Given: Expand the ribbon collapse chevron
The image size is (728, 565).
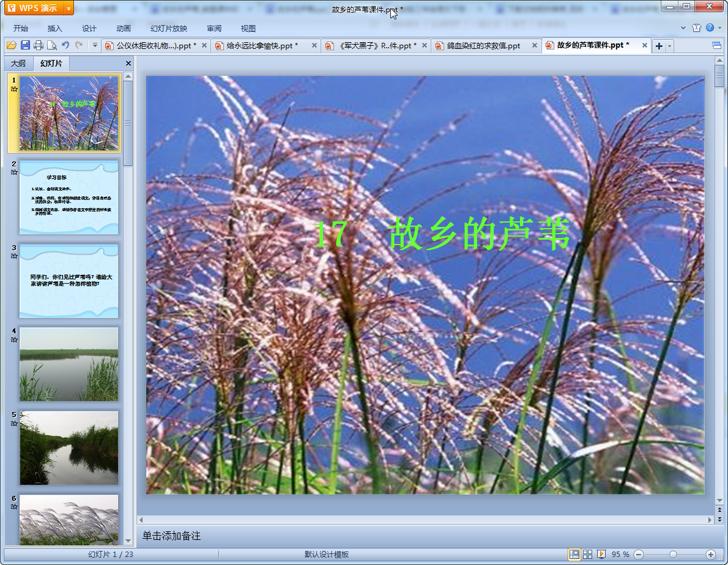Looking at the screenshot, I should [683, 28].
